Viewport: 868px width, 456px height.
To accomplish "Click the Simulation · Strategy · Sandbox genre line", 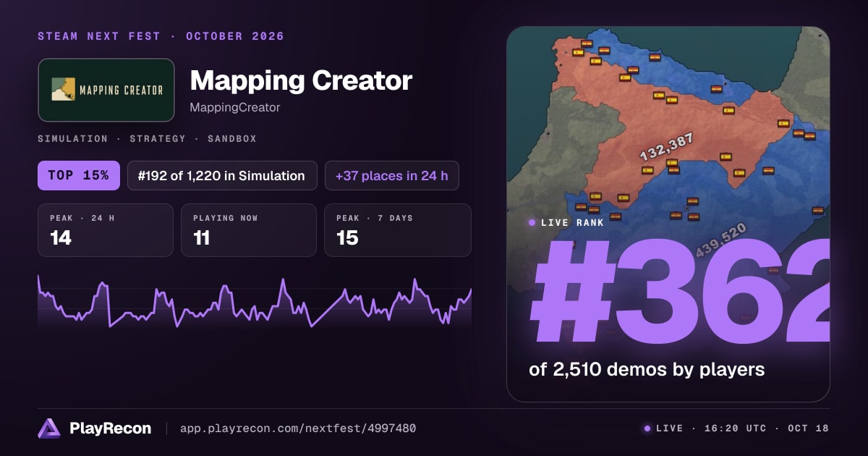I will 147,138.
